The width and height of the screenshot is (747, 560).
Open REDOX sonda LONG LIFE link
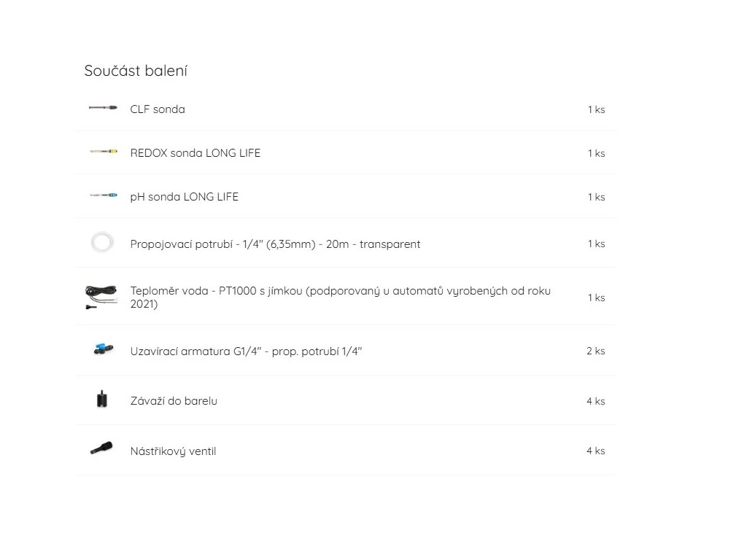tap(195, 153)
